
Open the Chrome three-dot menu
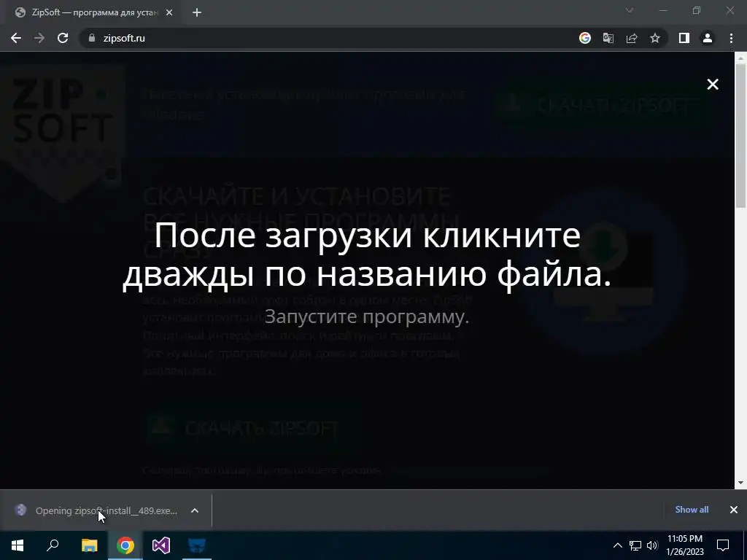coord(731,38)
